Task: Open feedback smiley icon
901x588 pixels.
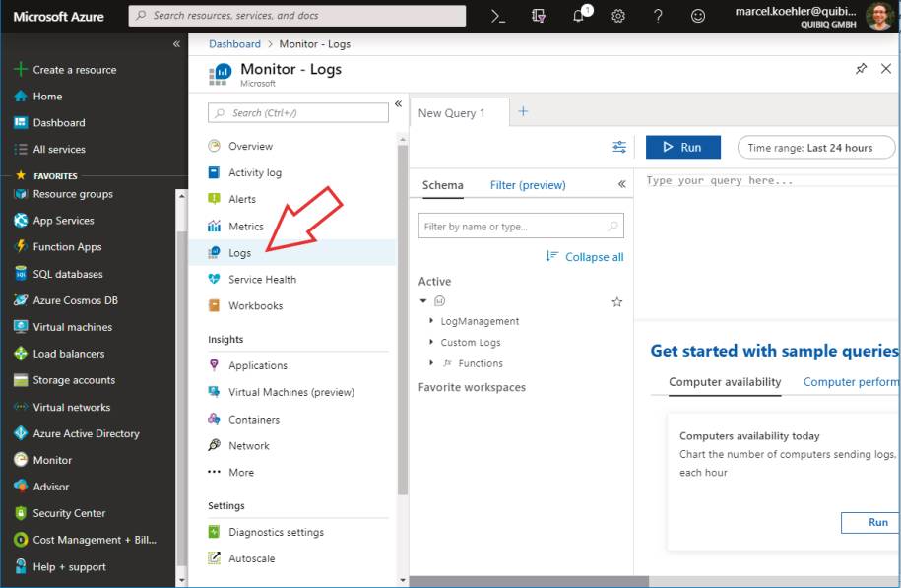Action: click(x=697, y=16)
